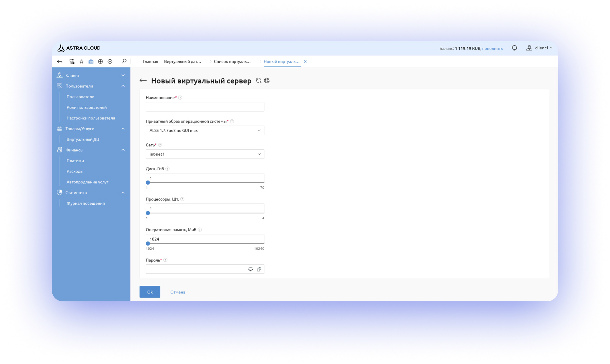Open Роли пользователей menu item
610x364 pixels.
[x=87, y=107]
